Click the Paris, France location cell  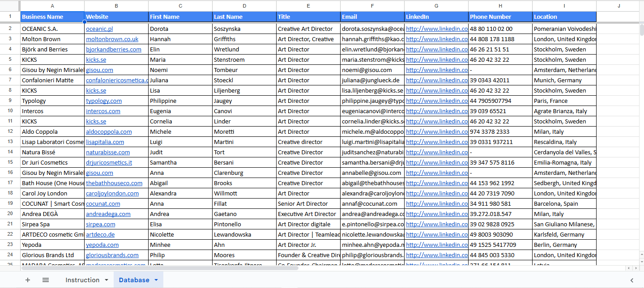click(x=564, y=101)
